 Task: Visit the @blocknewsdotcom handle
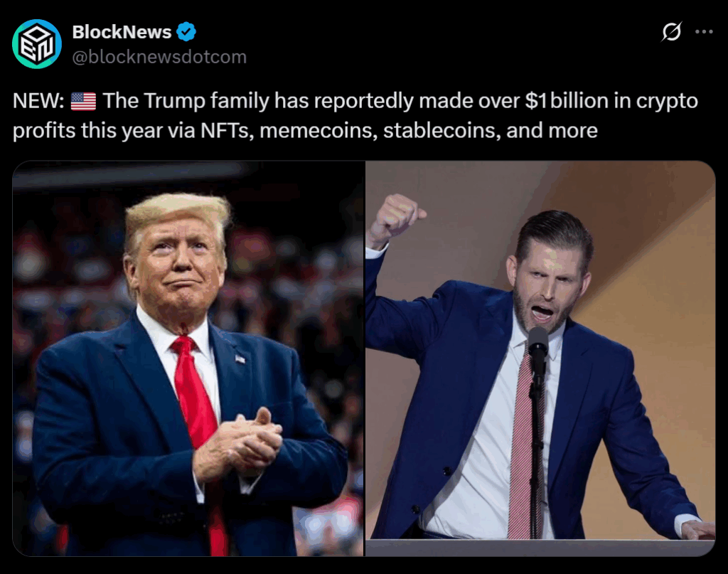tap(159, 57)
